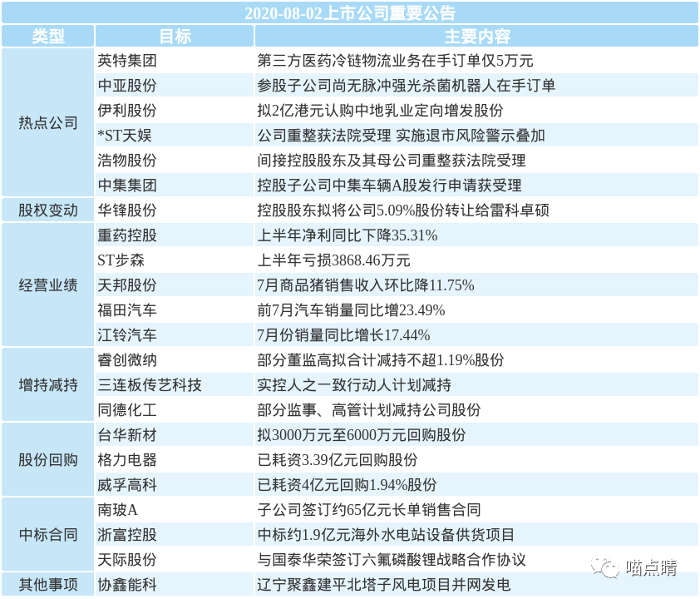Click 控股子公司中集车辆A股发行申请获受理

(x=389, y=186)
